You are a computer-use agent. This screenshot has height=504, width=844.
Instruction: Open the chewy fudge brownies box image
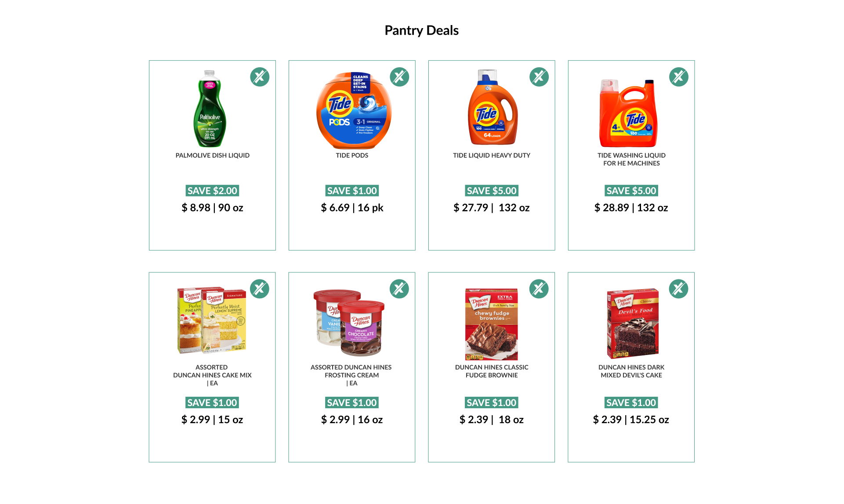click(x=492, y=324)
